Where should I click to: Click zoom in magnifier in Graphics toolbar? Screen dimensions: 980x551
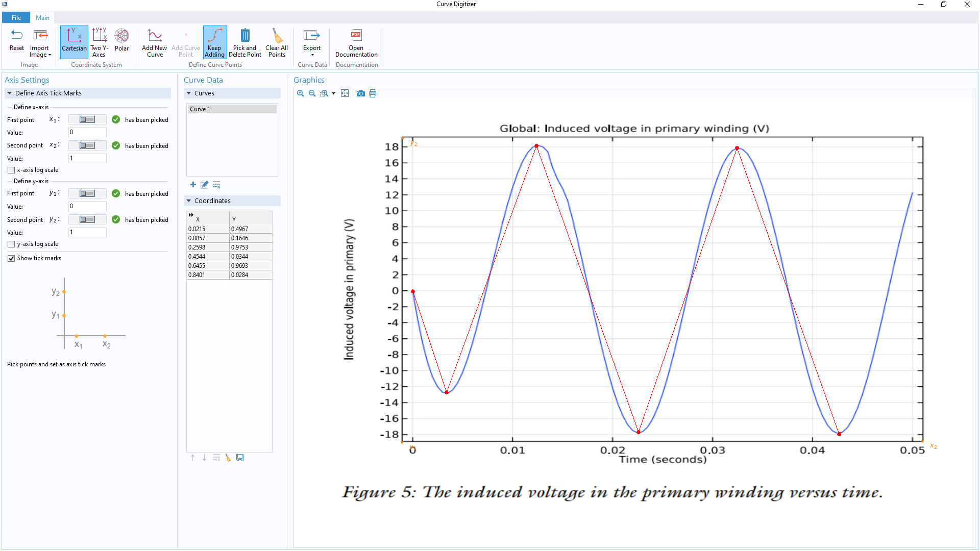(301, 93)
